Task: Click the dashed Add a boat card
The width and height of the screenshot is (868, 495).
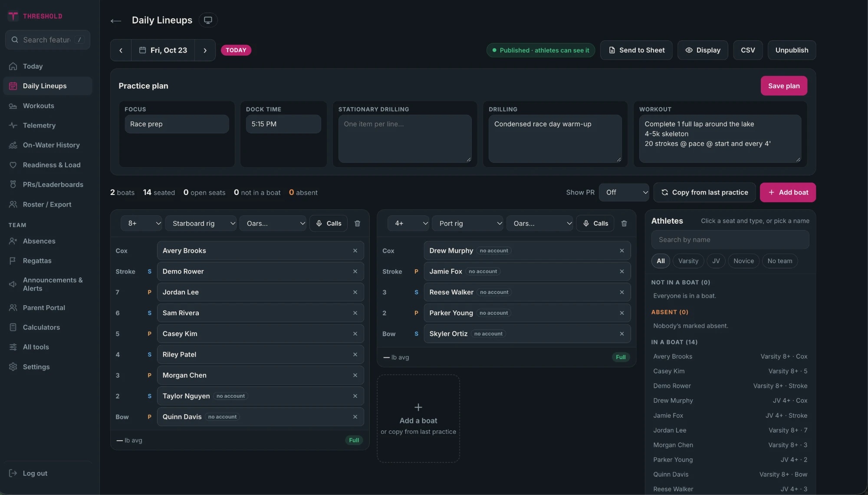Action: pyautogui.click(x=418, y=419)
